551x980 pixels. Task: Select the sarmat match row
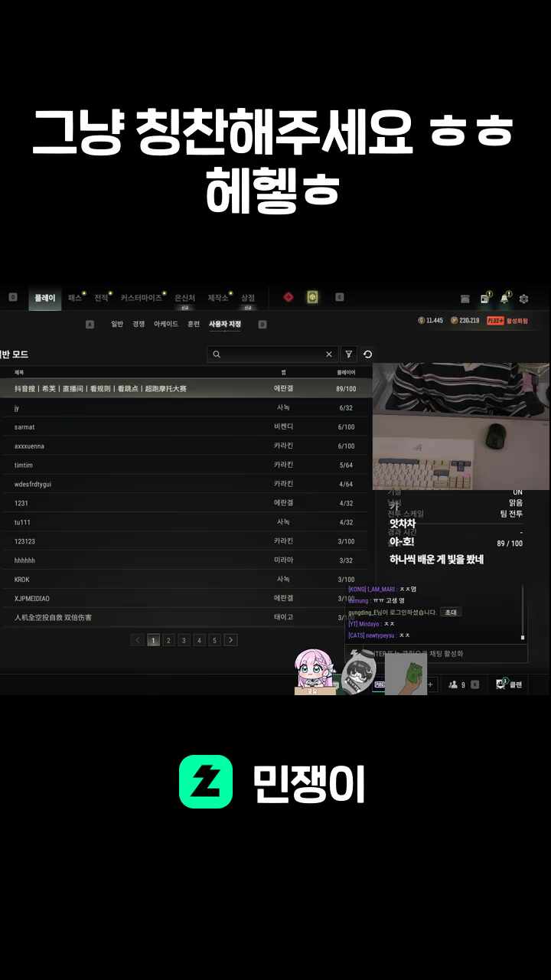pyautogui.click(x=186, y=427)
